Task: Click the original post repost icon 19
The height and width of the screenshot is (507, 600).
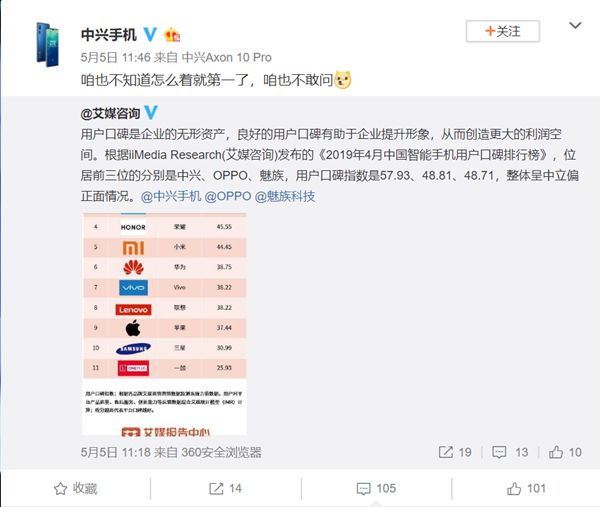Action: 455,452
